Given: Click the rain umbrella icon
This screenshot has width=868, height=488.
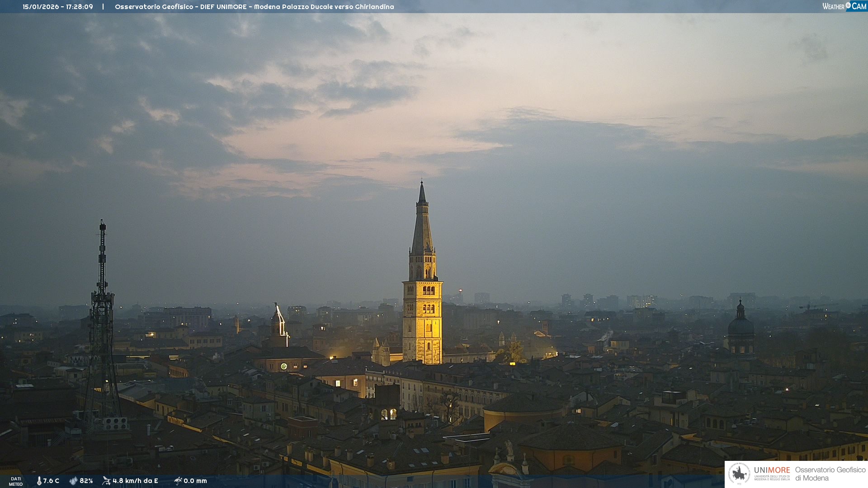Looking at the screenshot, I should pyautogui.click(x=178, y=481).
